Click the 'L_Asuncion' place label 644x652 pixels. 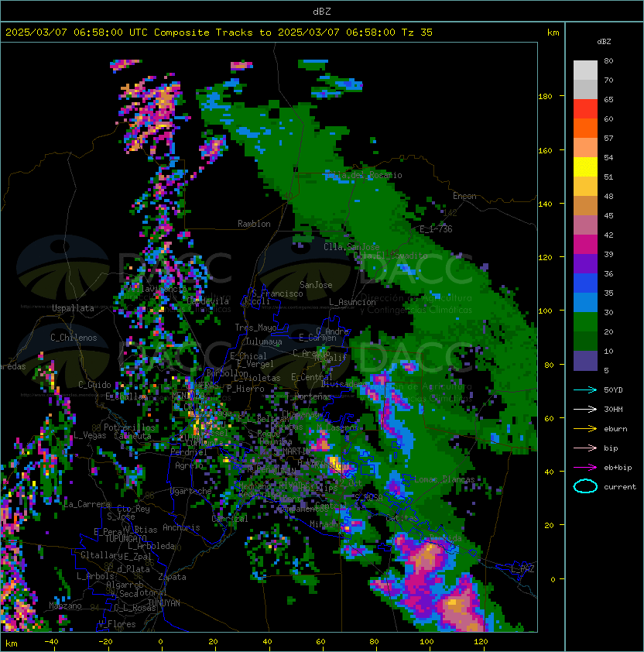point(352,302)
